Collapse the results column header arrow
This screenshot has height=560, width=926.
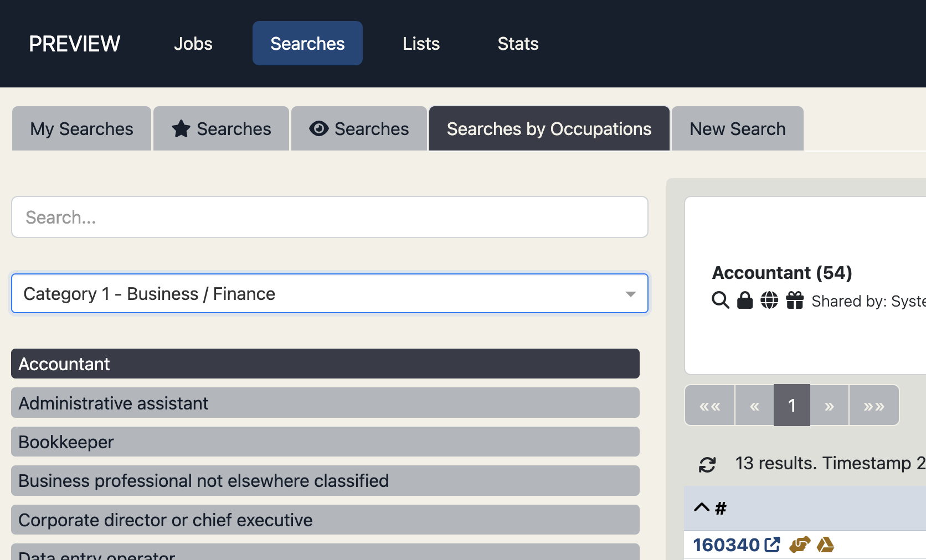[x=701, y=507]
